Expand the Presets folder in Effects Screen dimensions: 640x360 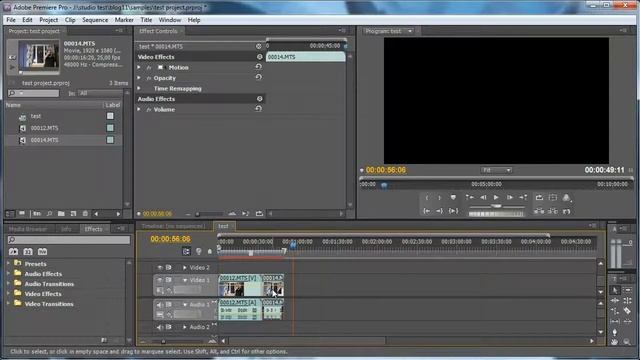pos(9,263)
